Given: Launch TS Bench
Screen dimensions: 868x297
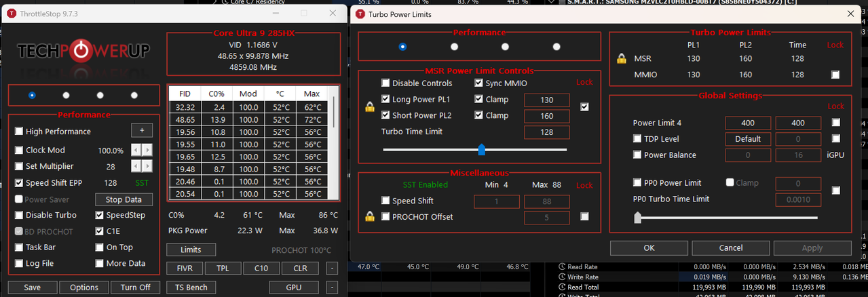Looking at the screenshot, I should click(x=191, y=288).
